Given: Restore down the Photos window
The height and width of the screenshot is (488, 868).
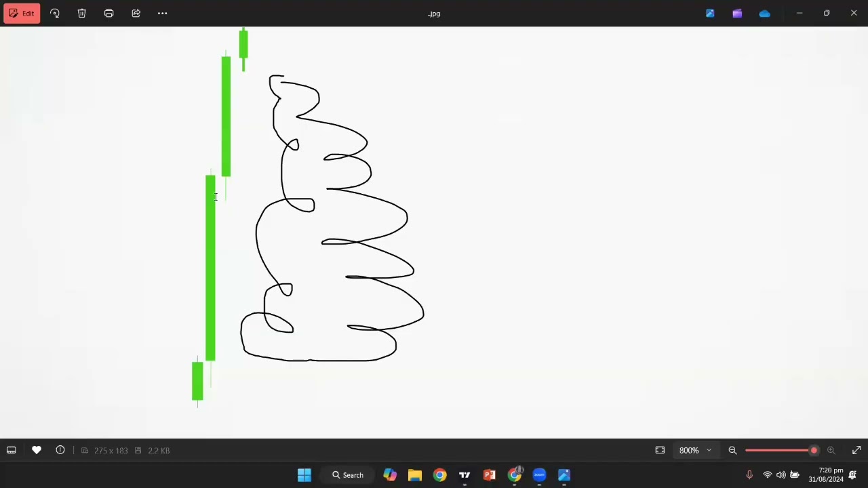Looking at the screenshot, I should coord(827,13).
